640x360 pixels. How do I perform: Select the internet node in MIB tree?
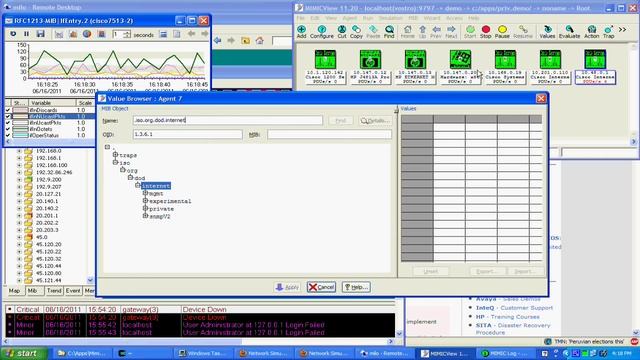(156, 186)
